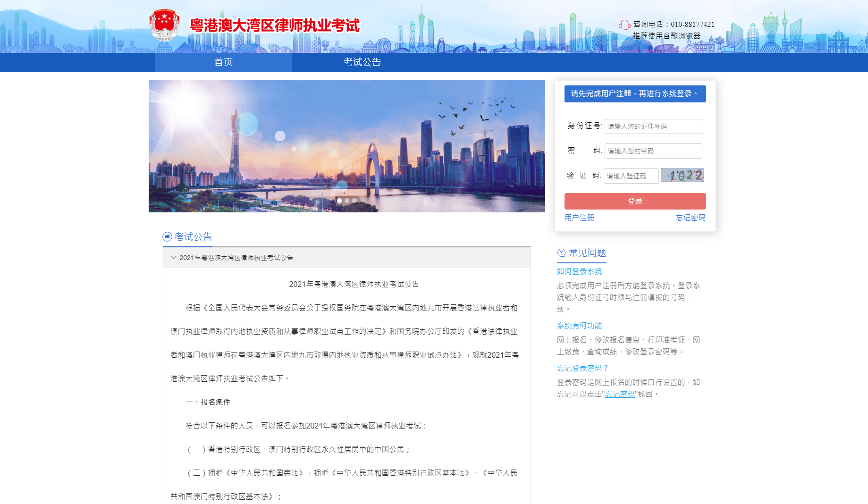868x504 pixels.
Task: Click the headset icon beside the phone number
Action: [624, 25]
